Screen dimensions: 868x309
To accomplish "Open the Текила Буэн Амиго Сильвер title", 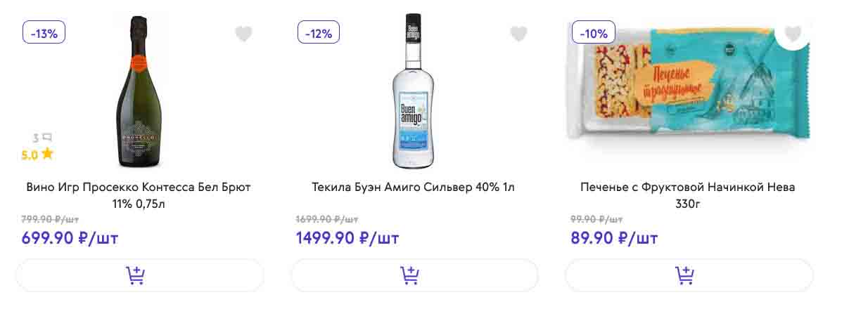I will click(x=414, y=188).
